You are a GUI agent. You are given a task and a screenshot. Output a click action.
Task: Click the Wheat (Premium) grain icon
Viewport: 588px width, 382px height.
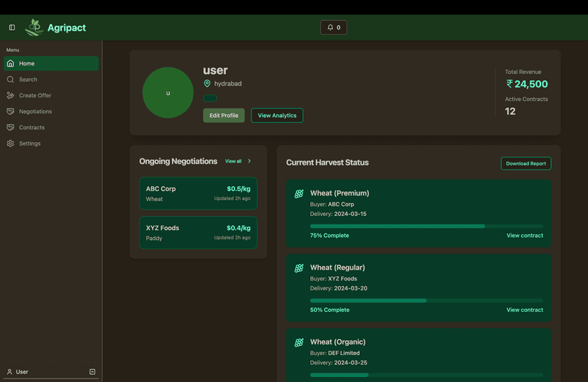pyautogui.click(x=299, y=194)
